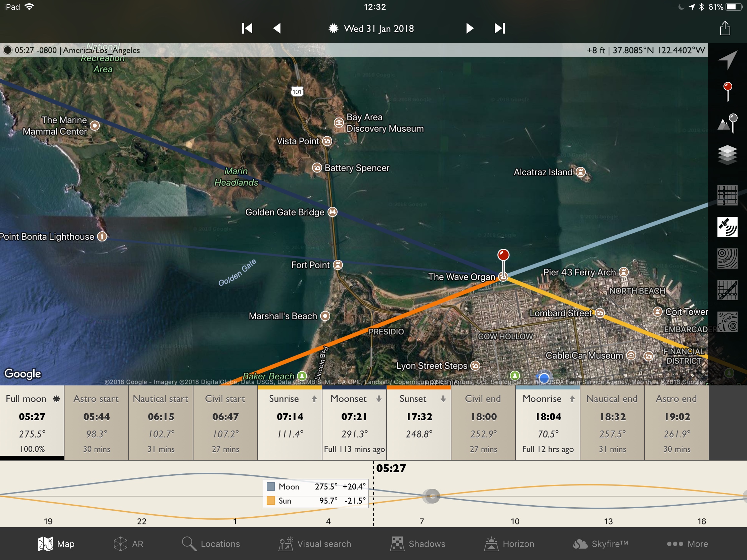Tap the Point Bonita Lighthouse marker

pyautogui.click(x=102, y=237)
